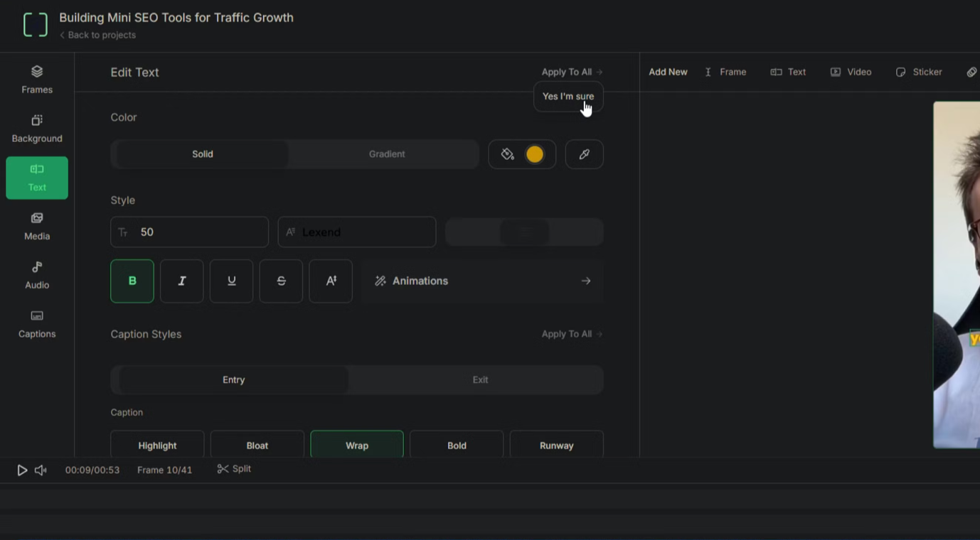
Task: Open the Background sidebar panel
Action: [37, 129]
